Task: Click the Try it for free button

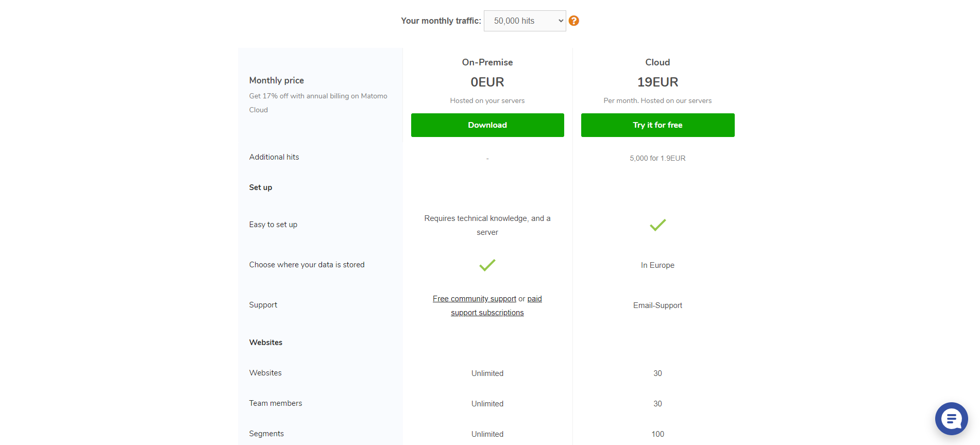Action: (657, 125)
